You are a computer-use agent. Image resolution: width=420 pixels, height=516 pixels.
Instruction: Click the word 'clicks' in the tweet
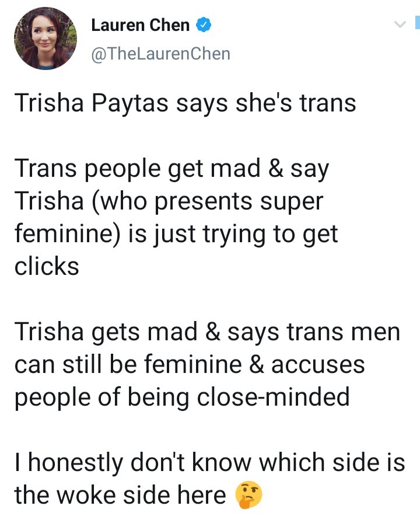pos(47,266)
